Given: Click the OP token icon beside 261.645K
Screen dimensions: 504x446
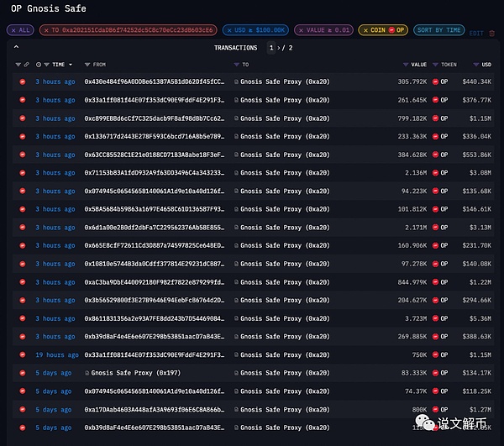Looking at the screenshot, I should (435, 100).
